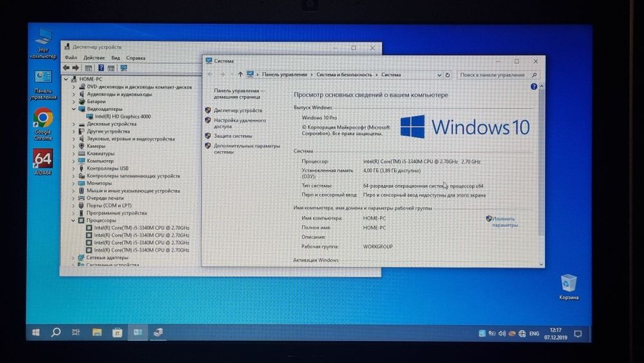Open AIDA64 desktop shortcut
The height and width of the screenshot is (363, 644).
[x=43, y=162]
